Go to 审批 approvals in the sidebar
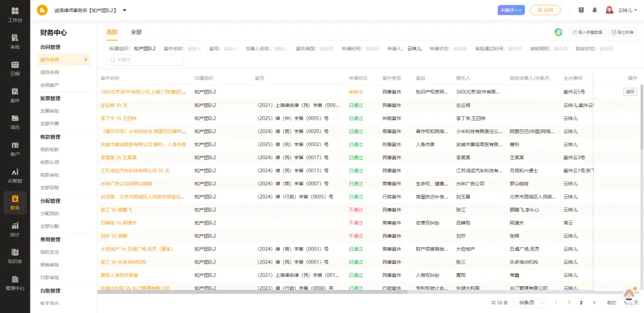 [x=15, y=41]
